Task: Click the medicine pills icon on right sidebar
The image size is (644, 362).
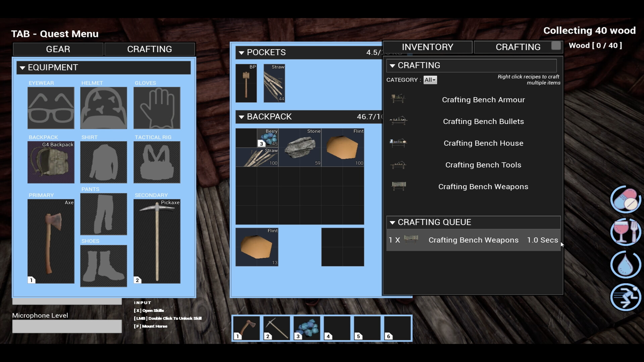Action: (x=625, y=200)
